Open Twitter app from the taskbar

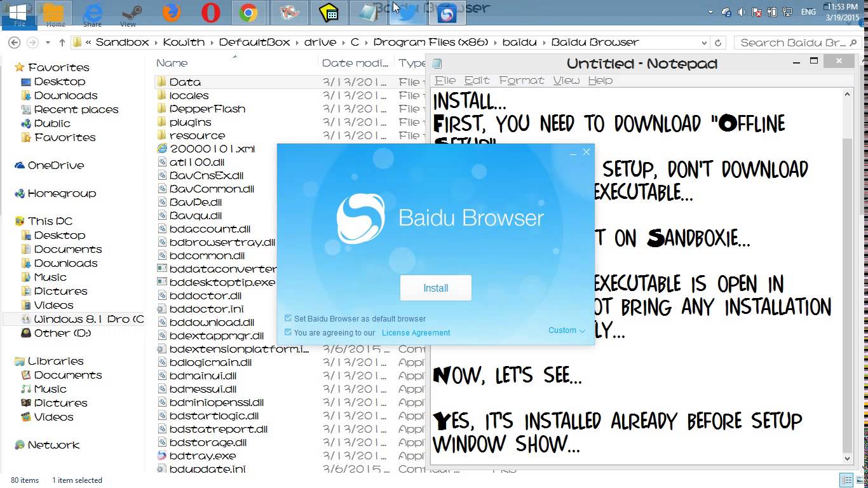[x=407, y=11]
